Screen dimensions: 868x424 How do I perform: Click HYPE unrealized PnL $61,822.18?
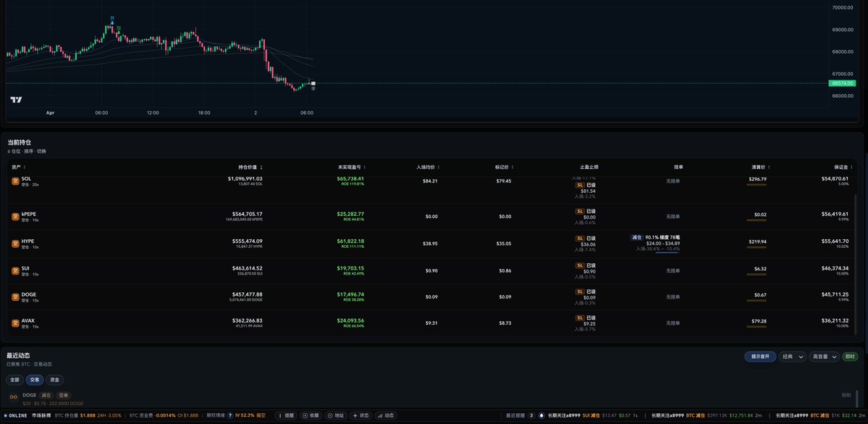(350, 241)
